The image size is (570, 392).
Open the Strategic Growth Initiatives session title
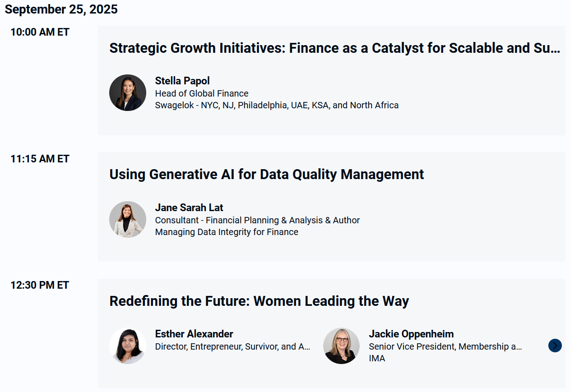click(335, 48)
